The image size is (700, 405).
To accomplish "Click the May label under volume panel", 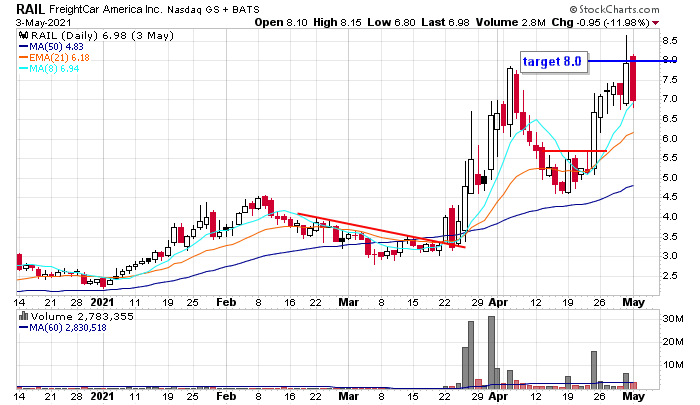I will (634, 396).
